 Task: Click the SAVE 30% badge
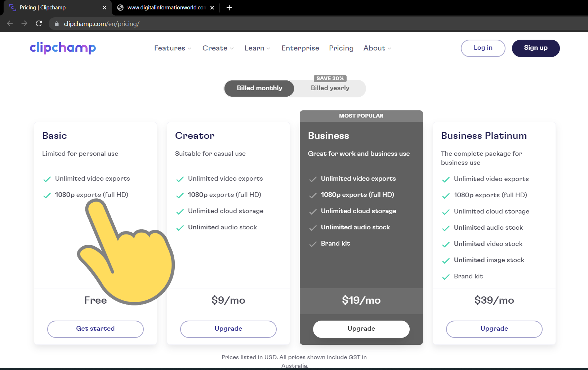(x=330, y=78)
